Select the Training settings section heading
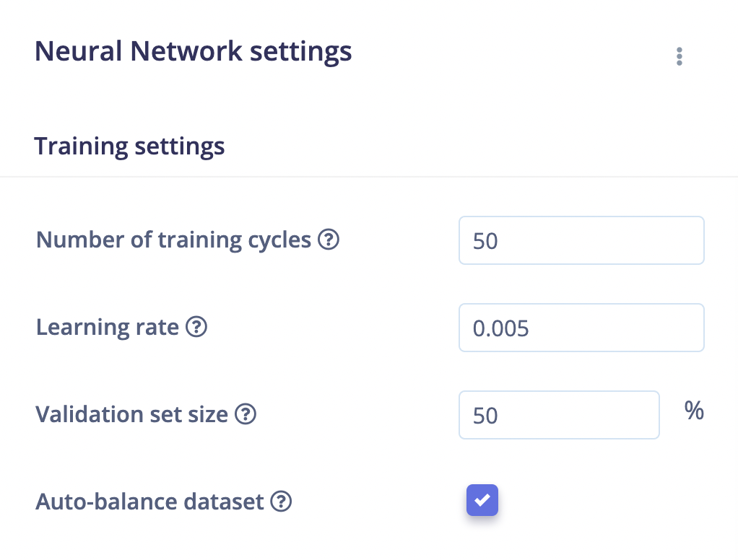 pyautogui.click(x=129, y=146)
